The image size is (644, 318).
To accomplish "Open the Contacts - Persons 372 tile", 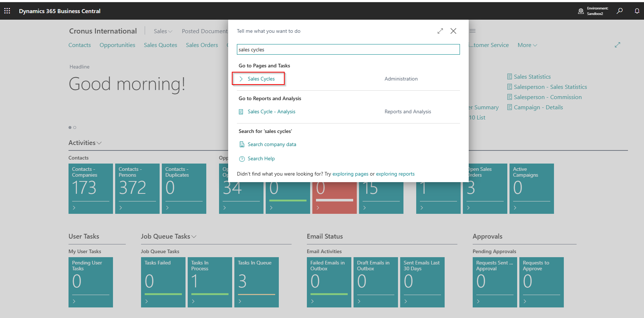I will [137, 189].
